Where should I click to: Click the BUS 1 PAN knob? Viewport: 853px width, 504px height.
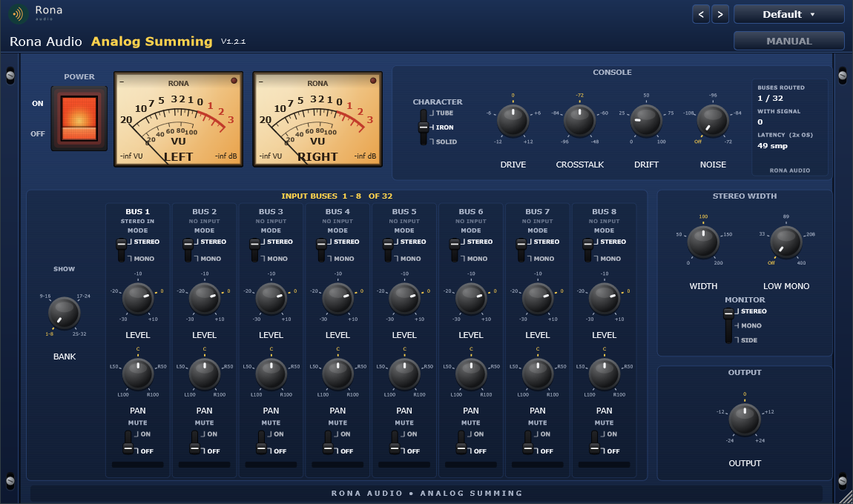pyautogui.click(x=138, y=374)
